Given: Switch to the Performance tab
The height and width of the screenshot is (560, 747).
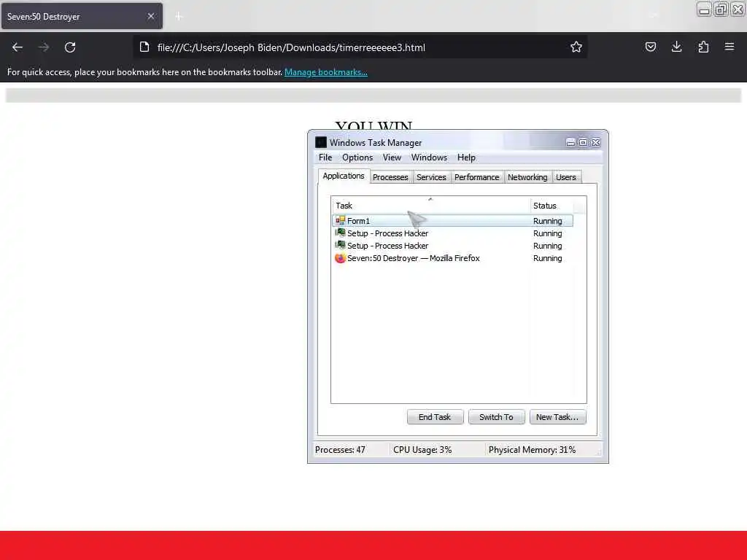Looking at the screenshot, I should tap(477, 177).
